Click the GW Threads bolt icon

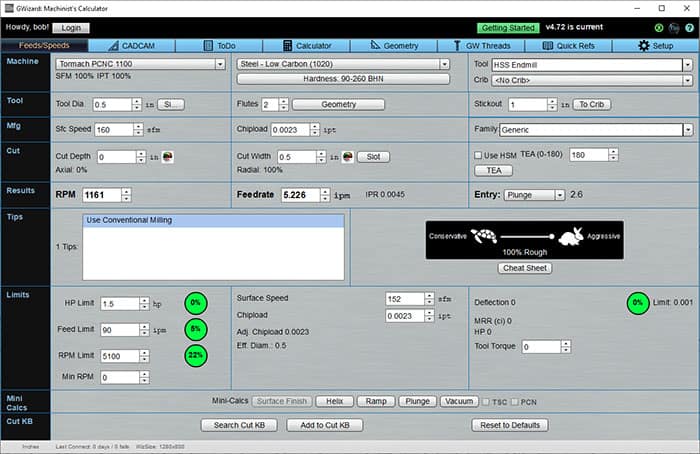(x=457, y=46)
